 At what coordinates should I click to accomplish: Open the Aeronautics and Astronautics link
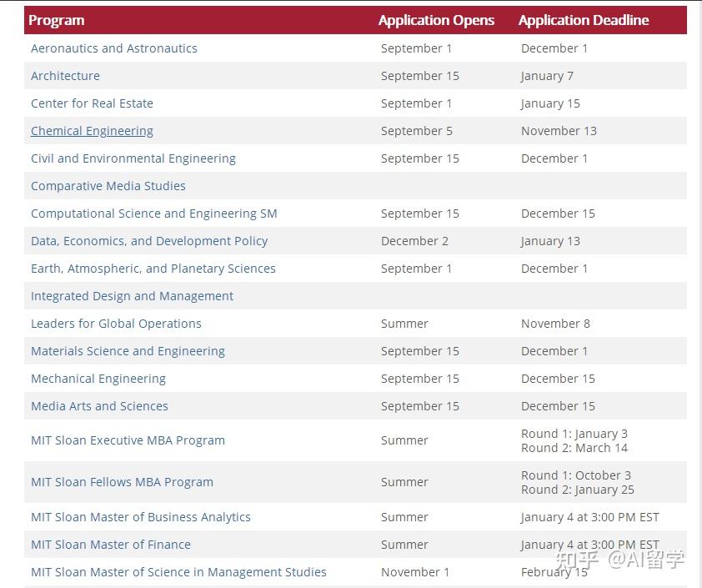(x=114, y=48)
